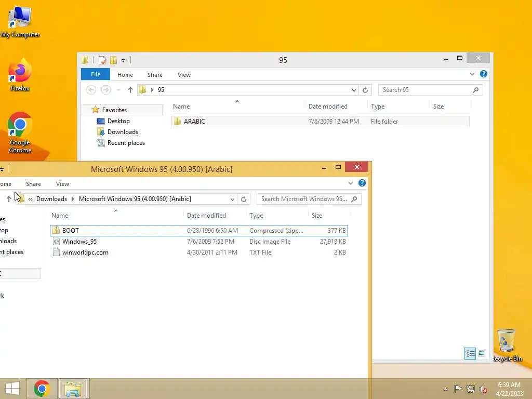Open address dropdown in Arabic window
Image resolution: width=532 pixels, height=399 pixels.
pyautogui.click(x=232, y=199)
